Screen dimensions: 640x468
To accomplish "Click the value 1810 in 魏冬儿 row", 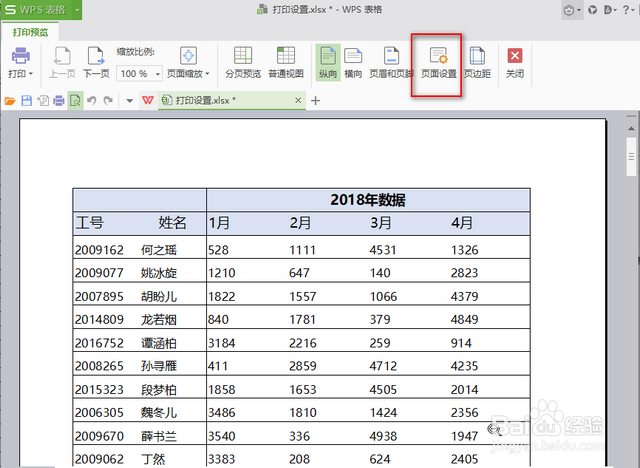I will click(x=302, y=413).
